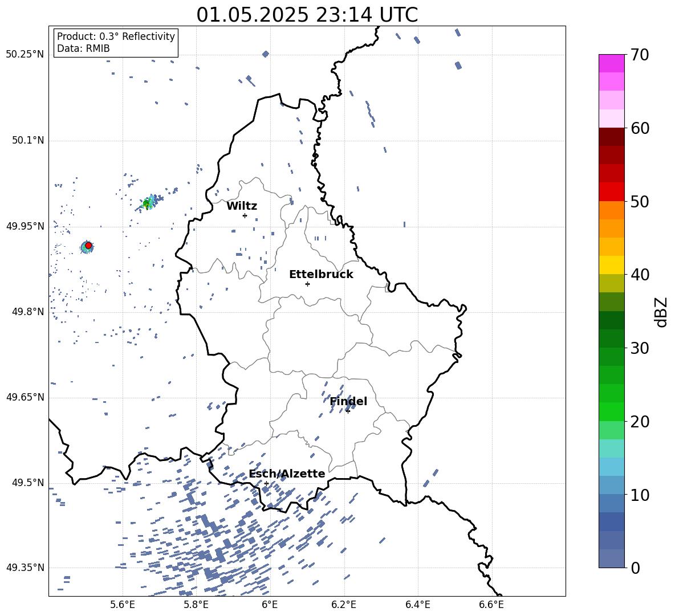Click the colorbar tick label 10
Image resolution: width=675 pixels, height=616 pixels.
[640, 495]
